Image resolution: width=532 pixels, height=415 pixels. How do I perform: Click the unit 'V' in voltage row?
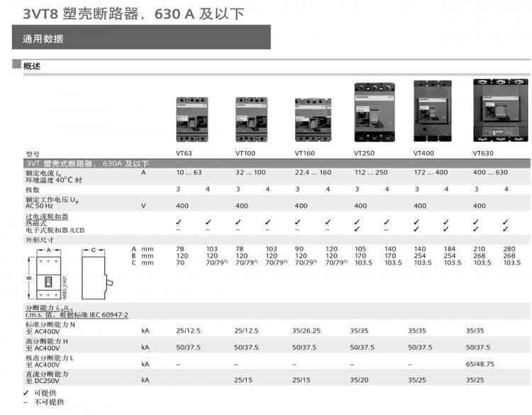(143, 206)
